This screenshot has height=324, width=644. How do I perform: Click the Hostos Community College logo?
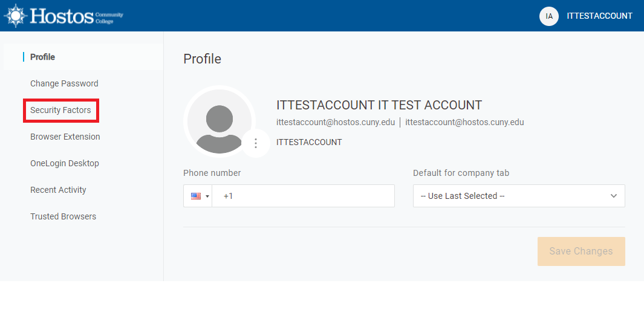click(63, 16)
